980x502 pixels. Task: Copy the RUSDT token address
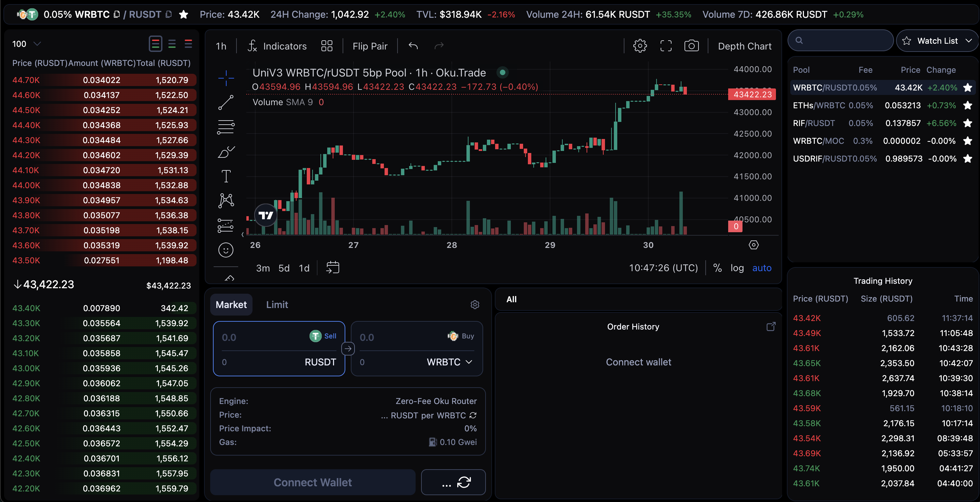click(169, 14)
